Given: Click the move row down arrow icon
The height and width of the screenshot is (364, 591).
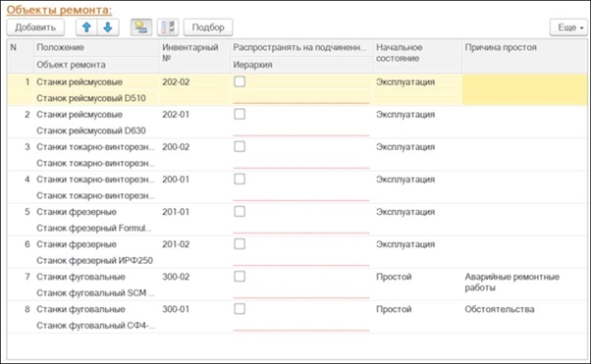Looking at the screenshot, I should tap(108, 27).
